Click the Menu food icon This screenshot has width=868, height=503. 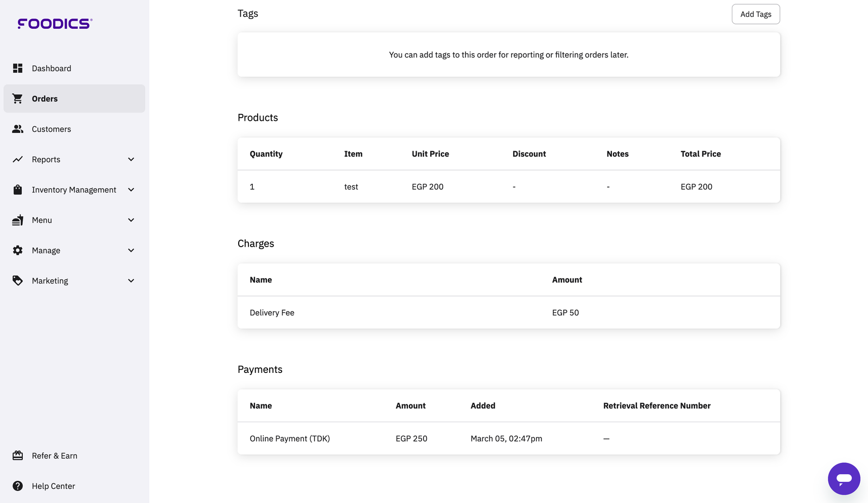pyautogui.click(x=18, y=220)
